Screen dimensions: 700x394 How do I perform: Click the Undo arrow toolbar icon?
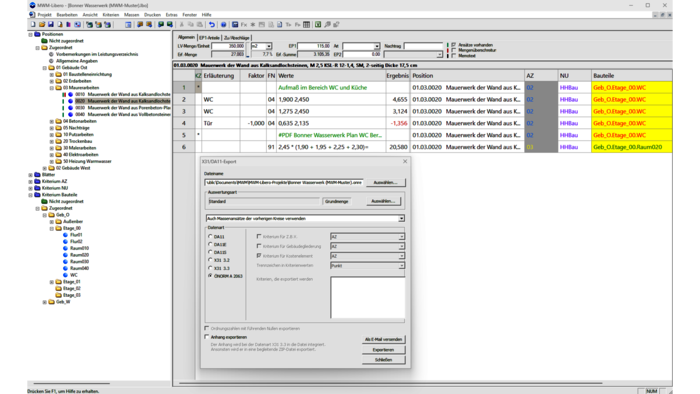[212, 25]
